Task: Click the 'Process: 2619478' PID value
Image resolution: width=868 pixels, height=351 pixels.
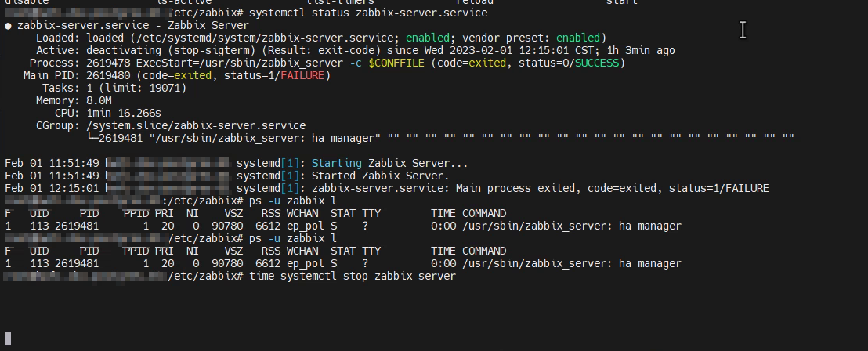Action: pos(108,63)
